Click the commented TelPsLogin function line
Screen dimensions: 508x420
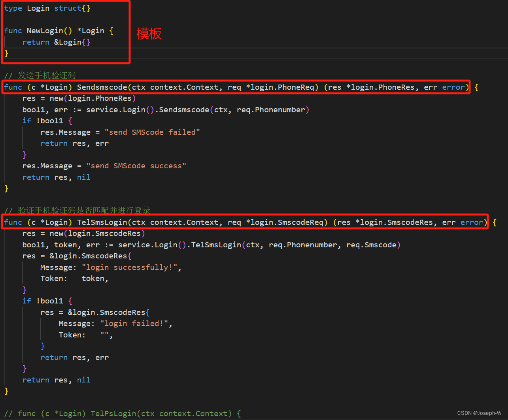pos(123,414)
